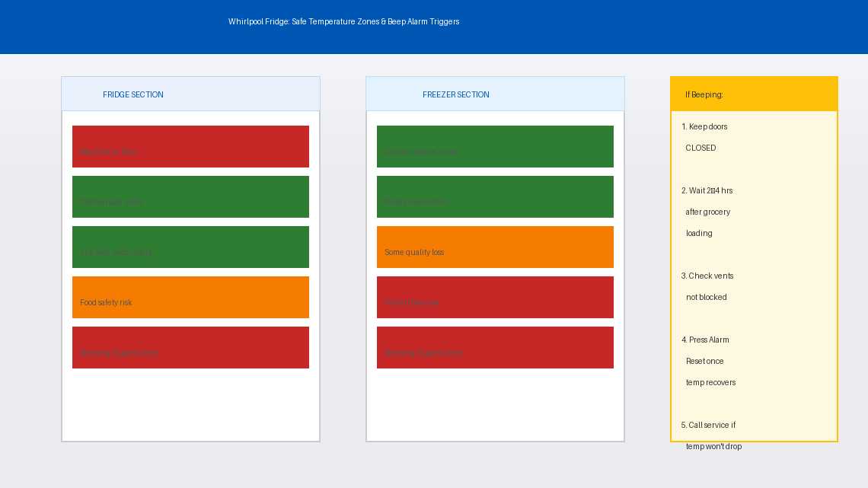Select step 3 'Check vents not blocked'
The width and height of the screenshot is (868, 488).
pos(707,286)
